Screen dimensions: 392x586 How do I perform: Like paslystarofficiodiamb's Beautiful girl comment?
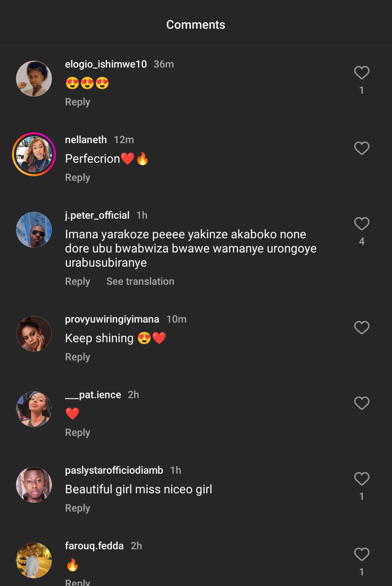[x=362, y=479]
